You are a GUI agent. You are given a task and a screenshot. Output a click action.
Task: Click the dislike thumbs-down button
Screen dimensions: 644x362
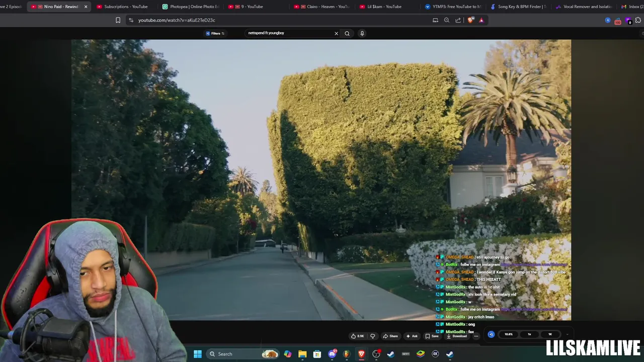pos(373,336)
